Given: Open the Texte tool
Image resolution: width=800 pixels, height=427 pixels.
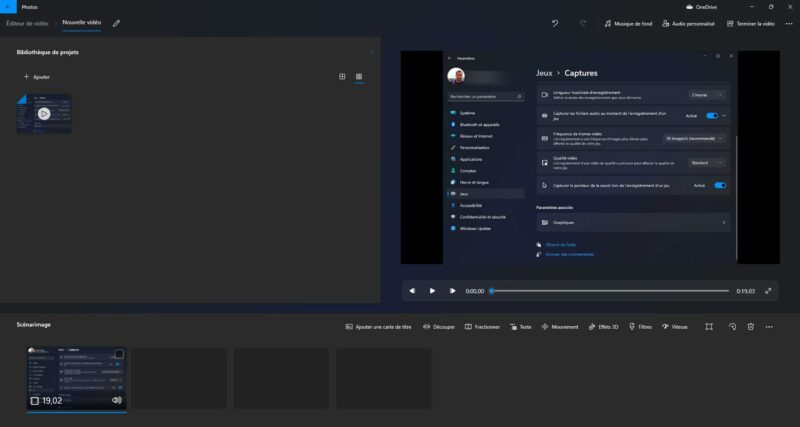Looking at the screenshot, I should [x=520, y=327].
